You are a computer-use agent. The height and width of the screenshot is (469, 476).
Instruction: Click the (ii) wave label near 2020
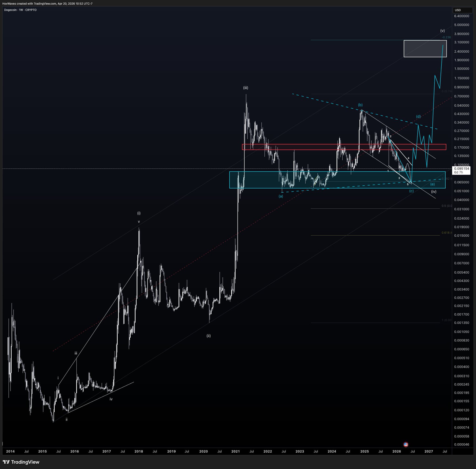coord(208,336)
